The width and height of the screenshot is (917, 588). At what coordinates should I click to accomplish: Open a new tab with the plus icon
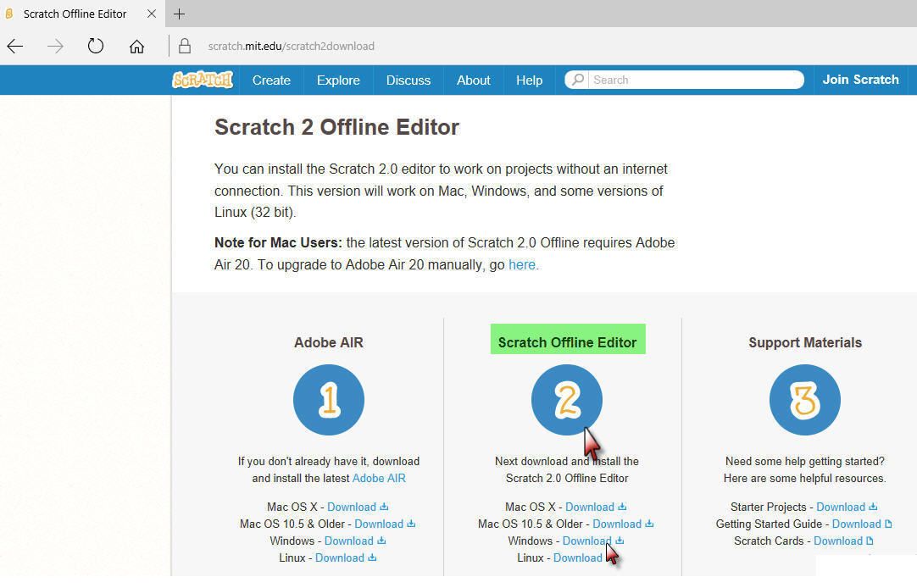[x=179, y=14]
